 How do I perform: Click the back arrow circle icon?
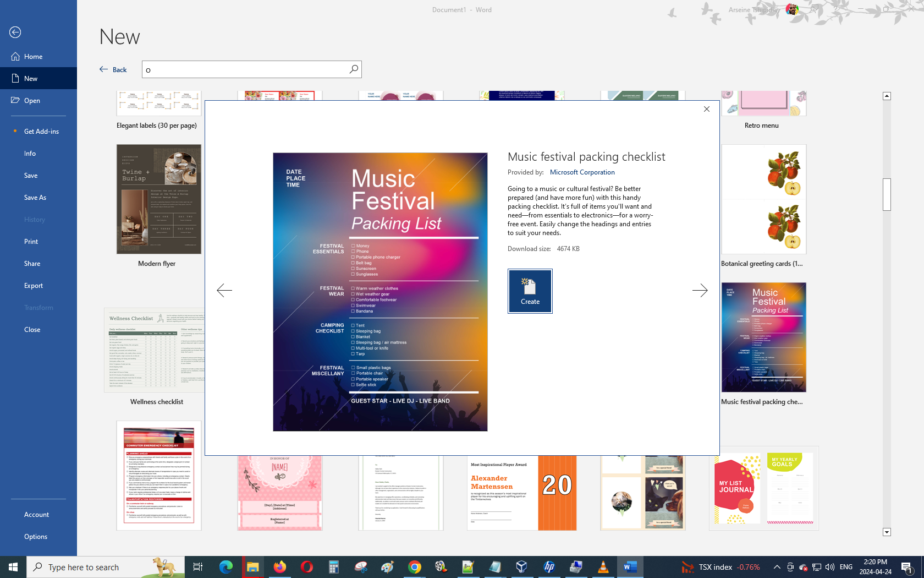click(x=15, y=32)
